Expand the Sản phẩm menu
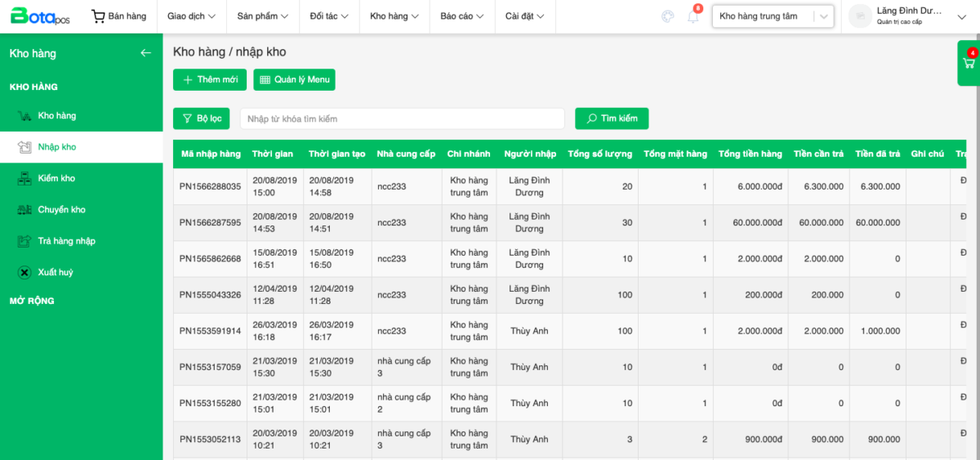 click(x=262, y=16)
